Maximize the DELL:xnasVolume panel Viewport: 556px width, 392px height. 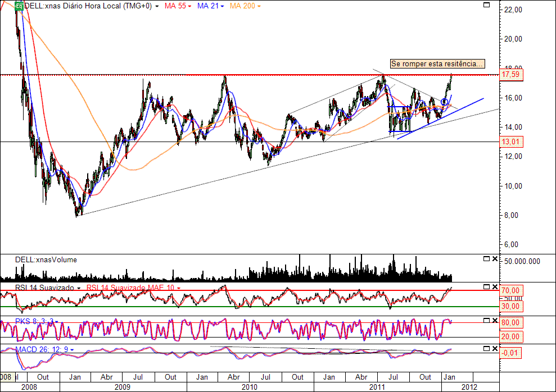[486, 259]
